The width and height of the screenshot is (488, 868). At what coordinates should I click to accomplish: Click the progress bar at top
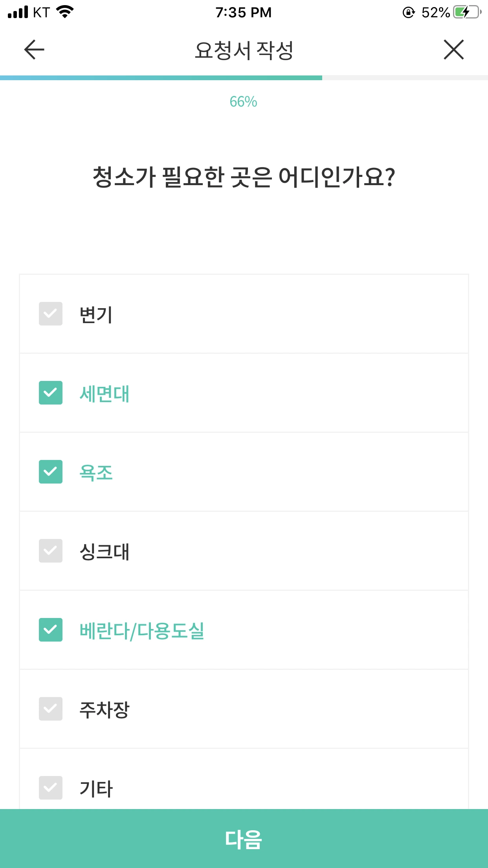tap(244, 78)
